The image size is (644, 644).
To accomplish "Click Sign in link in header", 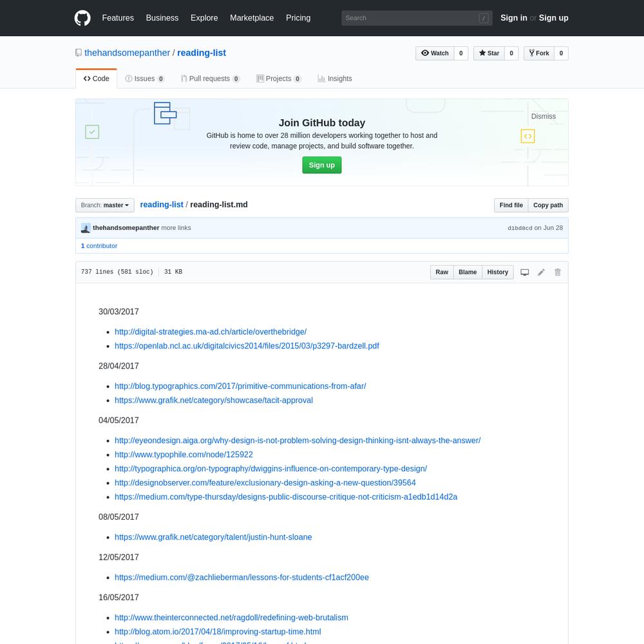I will click(513, 18).
